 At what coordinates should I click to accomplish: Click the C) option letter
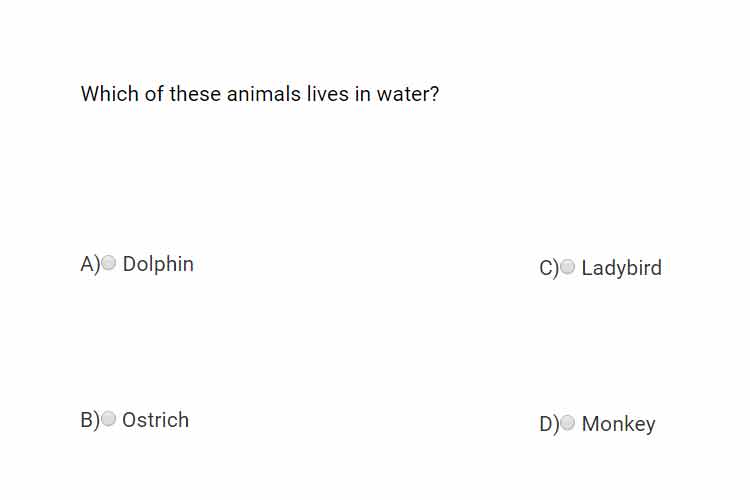pos(549,268)
